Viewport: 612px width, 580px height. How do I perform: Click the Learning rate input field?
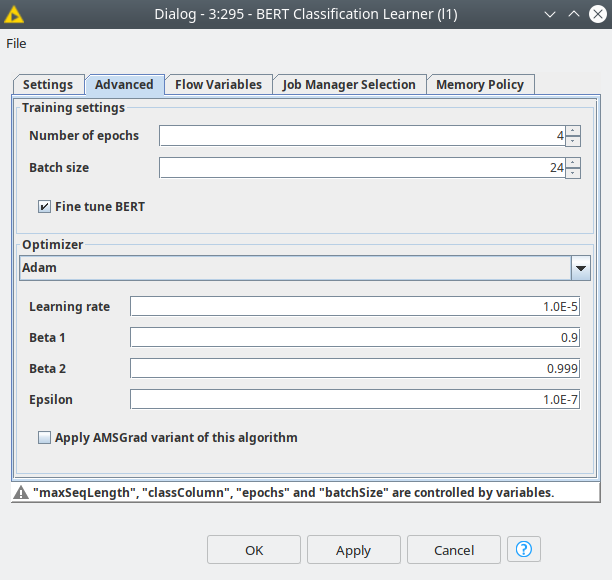tap(355, 306)
